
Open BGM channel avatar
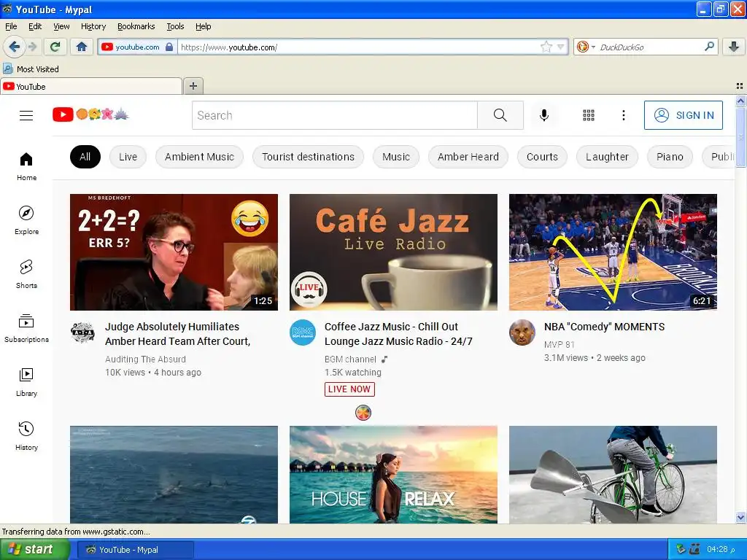click(303, 332)
